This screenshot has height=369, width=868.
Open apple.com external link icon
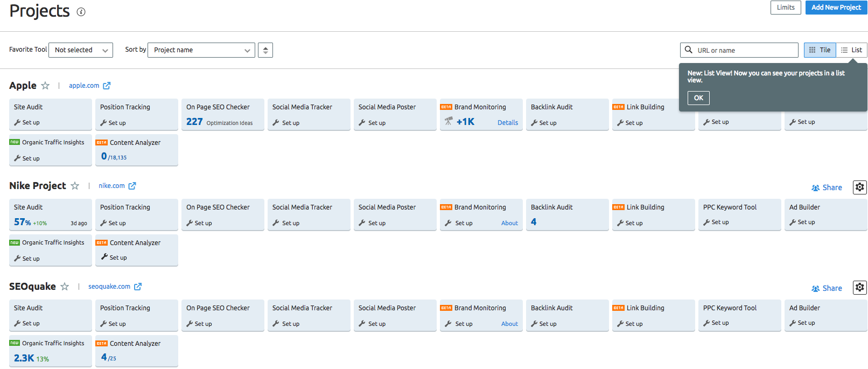tap(107, 86)
